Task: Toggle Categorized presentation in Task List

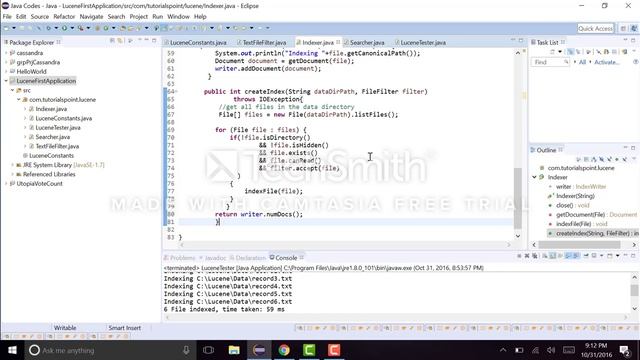Action: coord(571,52)
